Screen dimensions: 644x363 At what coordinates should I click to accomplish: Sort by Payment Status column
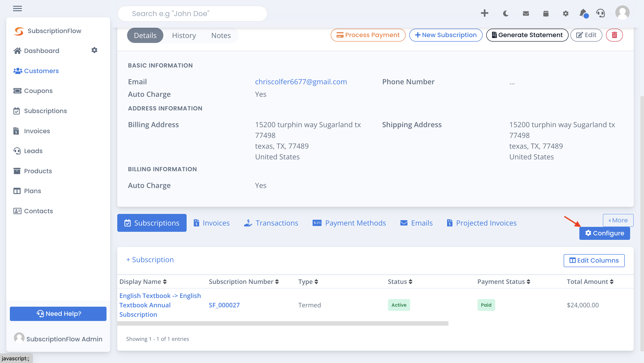[504, 282]
